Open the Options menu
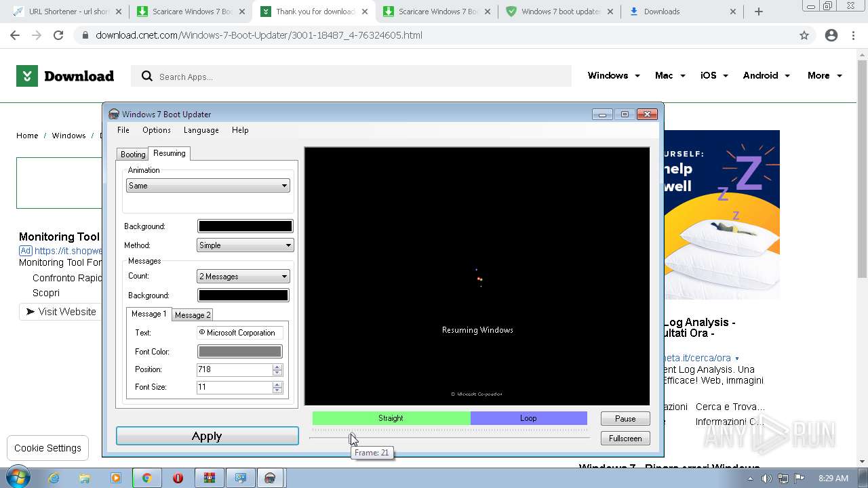This screenshot has width=868, height=488. tap(157, 130)
